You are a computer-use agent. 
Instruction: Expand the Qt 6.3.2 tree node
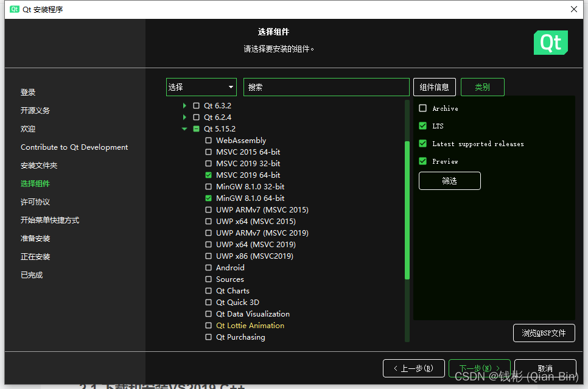tap(184, 106)
